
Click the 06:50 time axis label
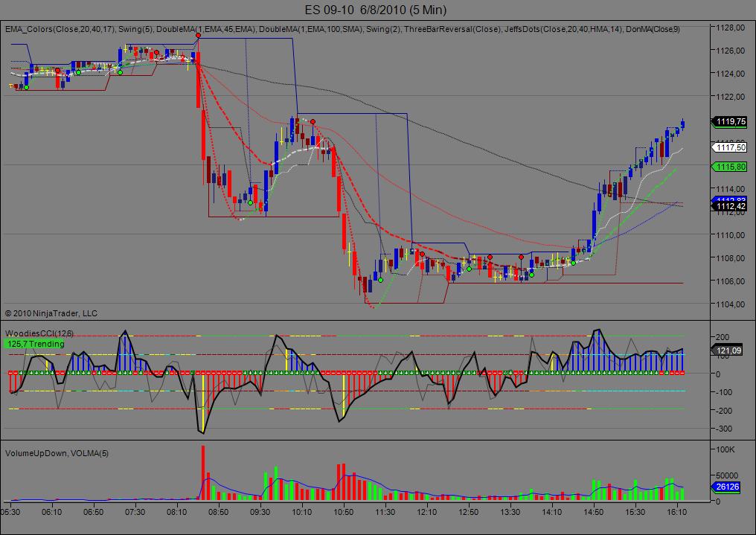93,512
